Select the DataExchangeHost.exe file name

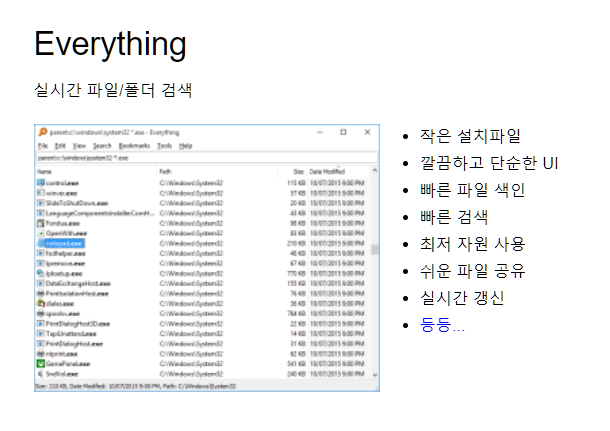pos(78,284)
